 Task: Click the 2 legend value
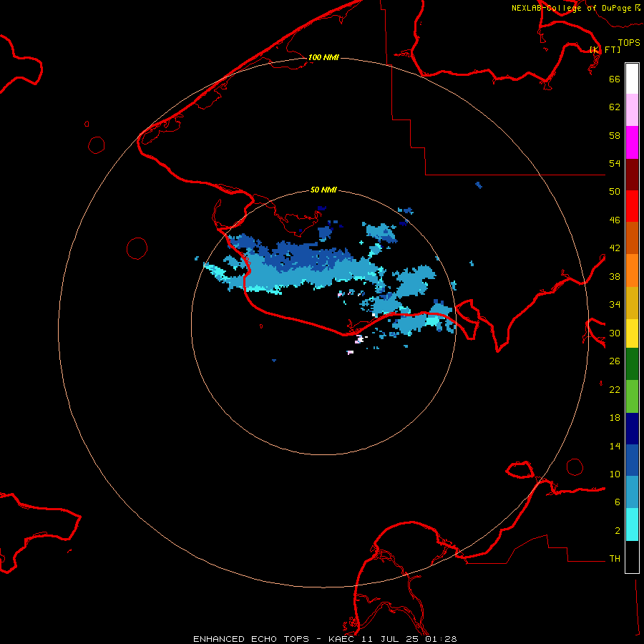[x=618, y=531]
